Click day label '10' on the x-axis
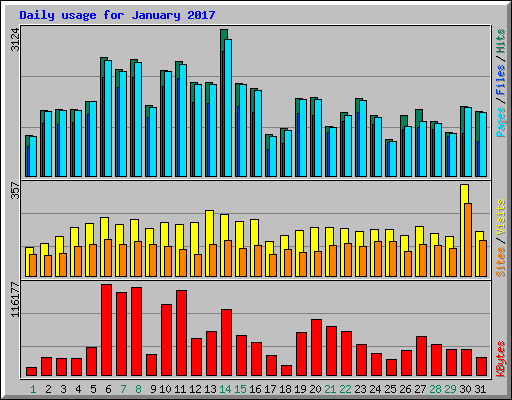 pos(165,389)
